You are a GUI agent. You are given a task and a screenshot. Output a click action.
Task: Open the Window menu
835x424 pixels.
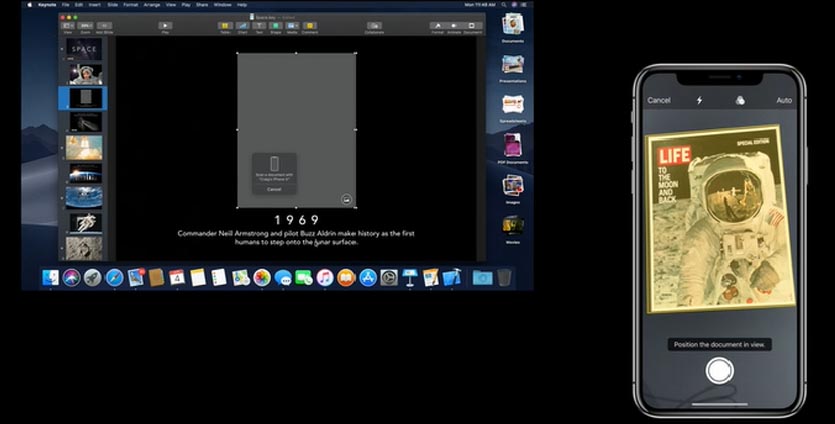click(x=222, y=5)
